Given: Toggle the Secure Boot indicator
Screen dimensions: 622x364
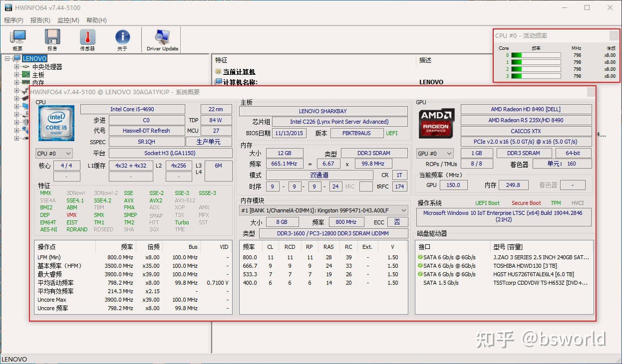Looking at the screenshot, I should pos(526,202).
